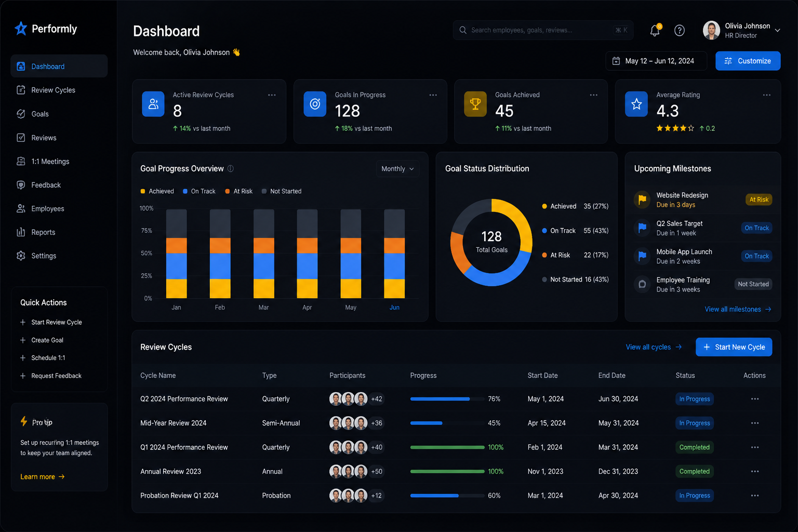Open Reviews in the sidebar

pos(59,138)
